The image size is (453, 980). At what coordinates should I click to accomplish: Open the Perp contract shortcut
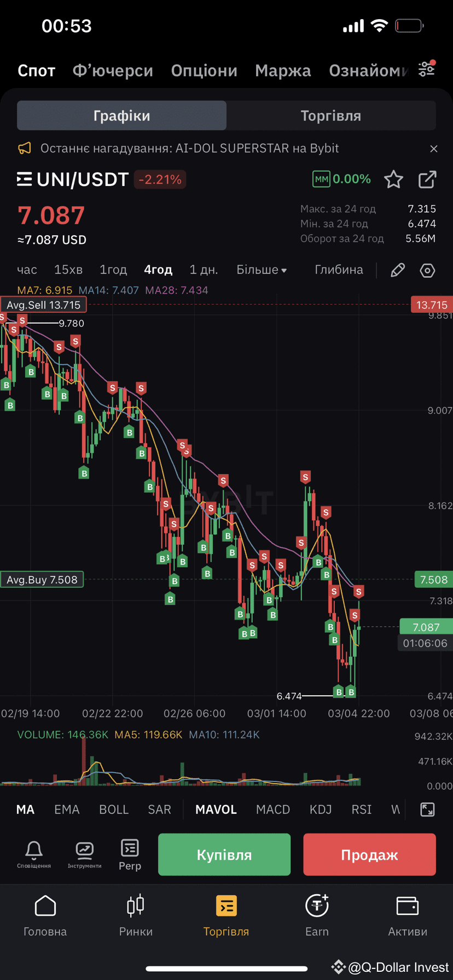(x=130, y=854)
